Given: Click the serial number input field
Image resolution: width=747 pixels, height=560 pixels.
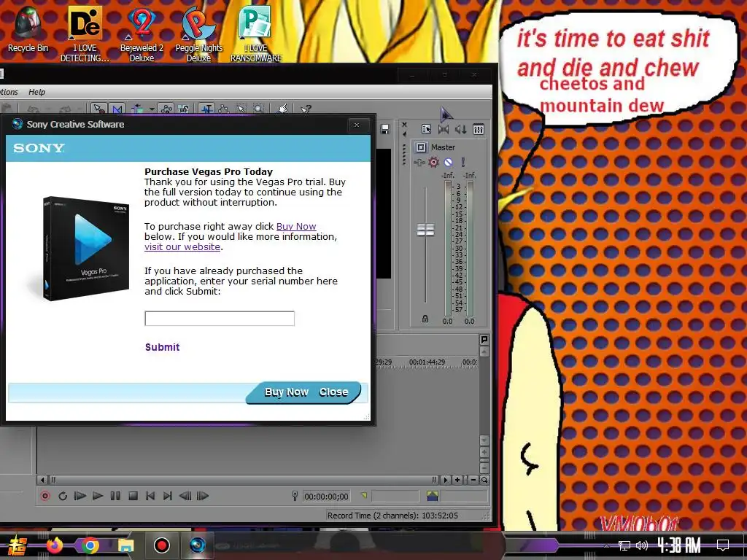Looking at the screenshot, I should pos(220,319).
